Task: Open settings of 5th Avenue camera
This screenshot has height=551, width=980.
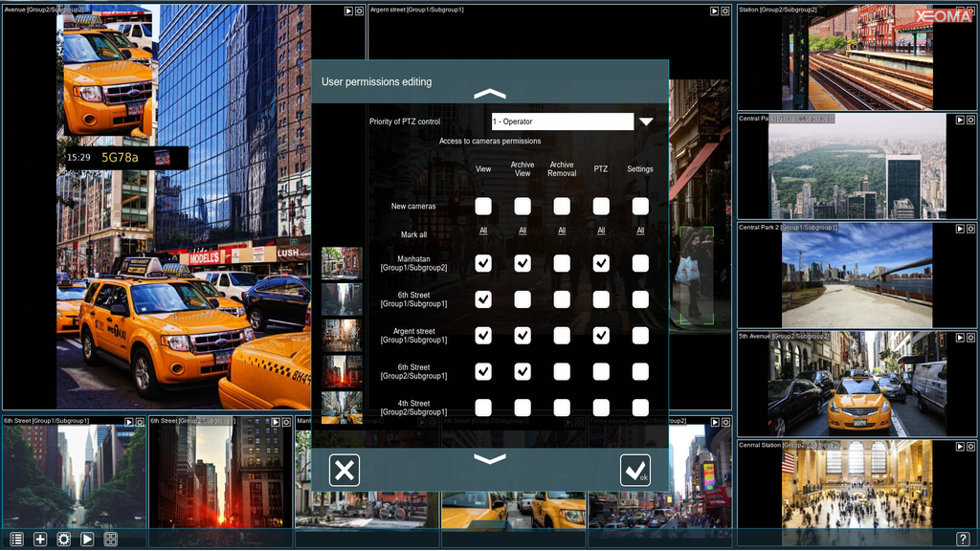Action: pyautogui.click(x=970, y=338)
